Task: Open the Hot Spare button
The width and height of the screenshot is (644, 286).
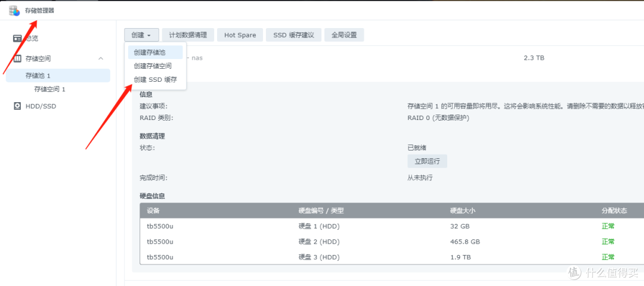Action: pos(240,35)
